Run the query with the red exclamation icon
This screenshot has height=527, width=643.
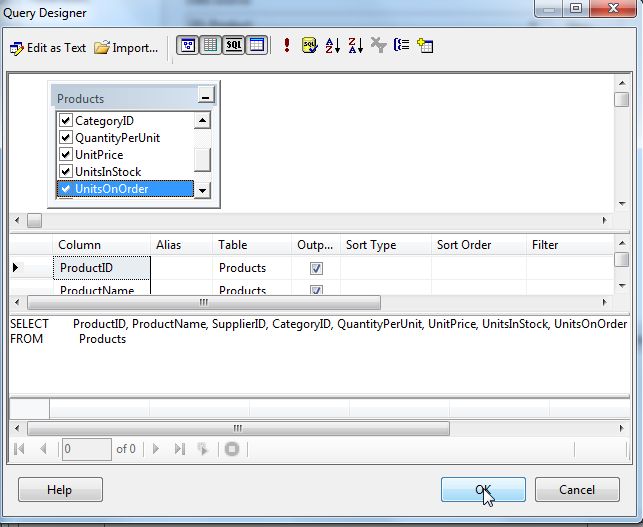[x=287, y=45]
